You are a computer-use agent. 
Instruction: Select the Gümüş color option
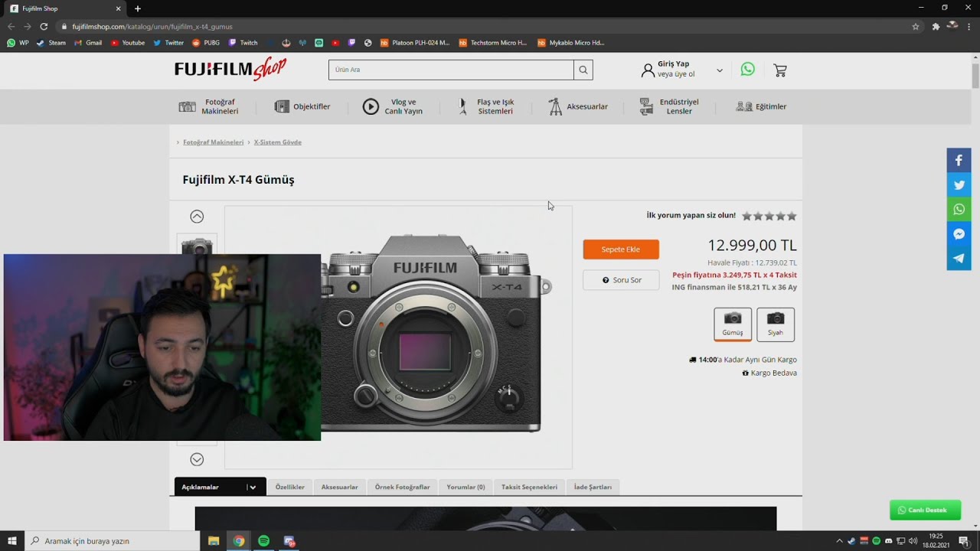pyautogui.click(x=733, y=324)
